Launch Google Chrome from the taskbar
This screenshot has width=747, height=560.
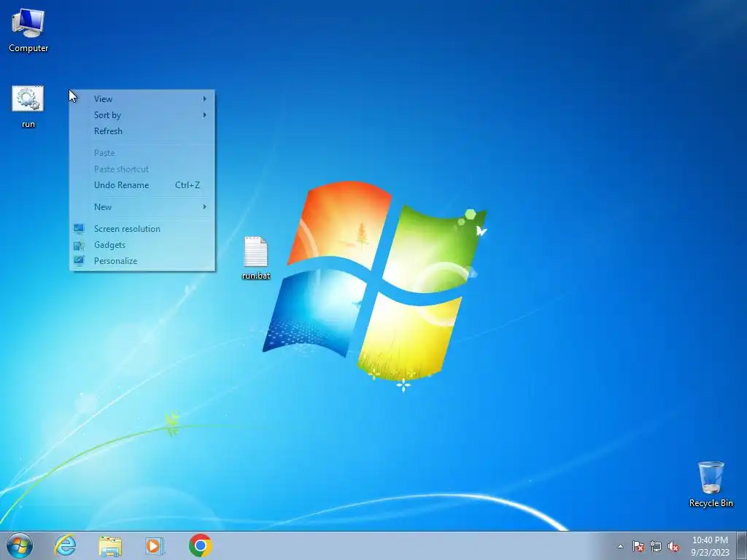[x=200, y=545]
